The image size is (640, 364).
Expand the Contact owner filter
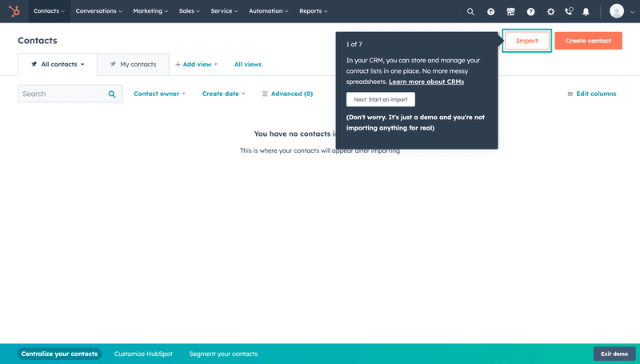click(x=159, y=94)
